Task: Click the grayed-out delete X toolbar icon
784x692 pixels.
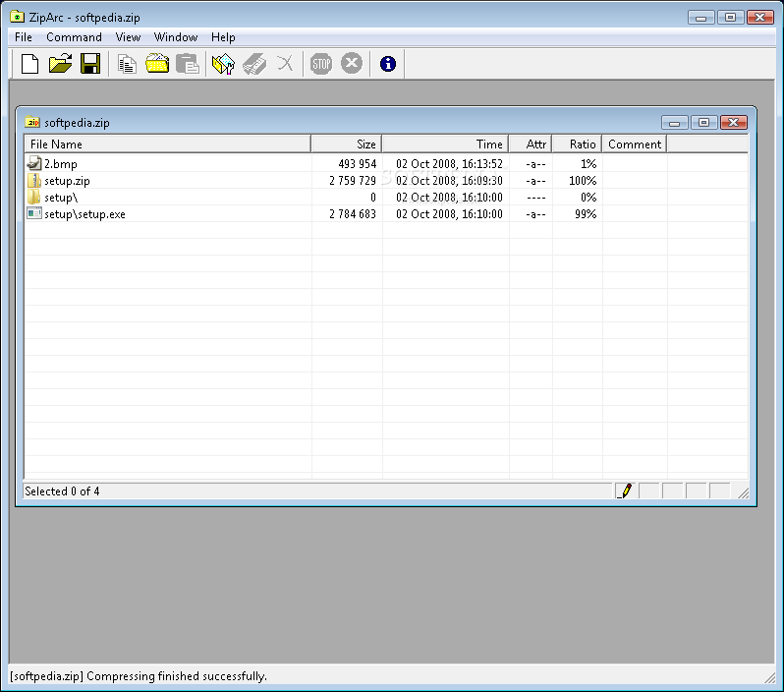Action: [x=285, y=64]
